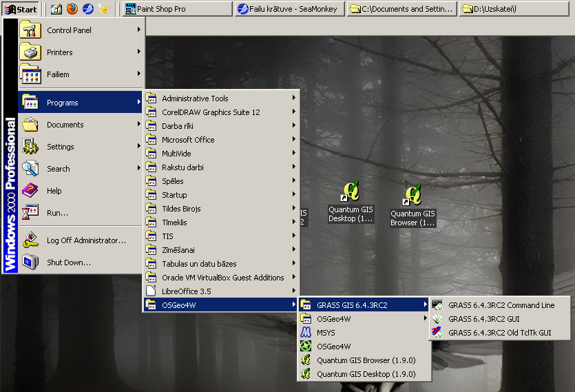Click the Rakstu darbi folder icon

tap(151, 167)
